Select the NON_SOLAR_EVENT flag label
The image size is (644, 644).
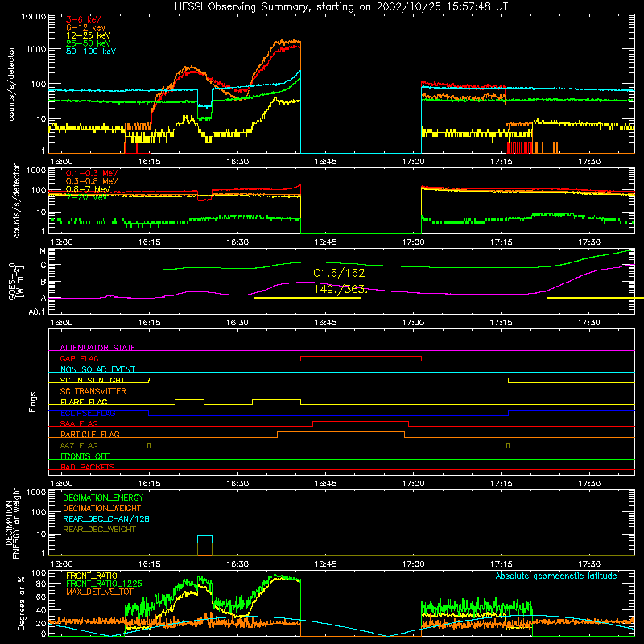[x=97, y=369]
